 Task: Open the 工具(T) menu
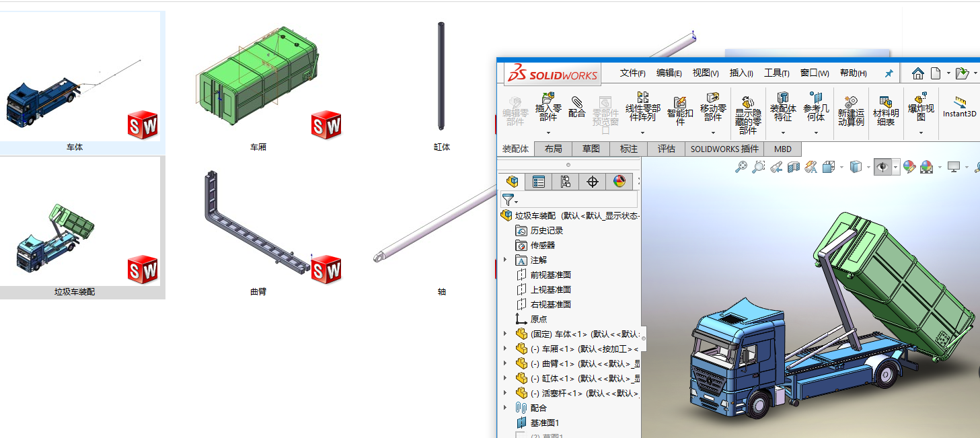click(776, 73)
